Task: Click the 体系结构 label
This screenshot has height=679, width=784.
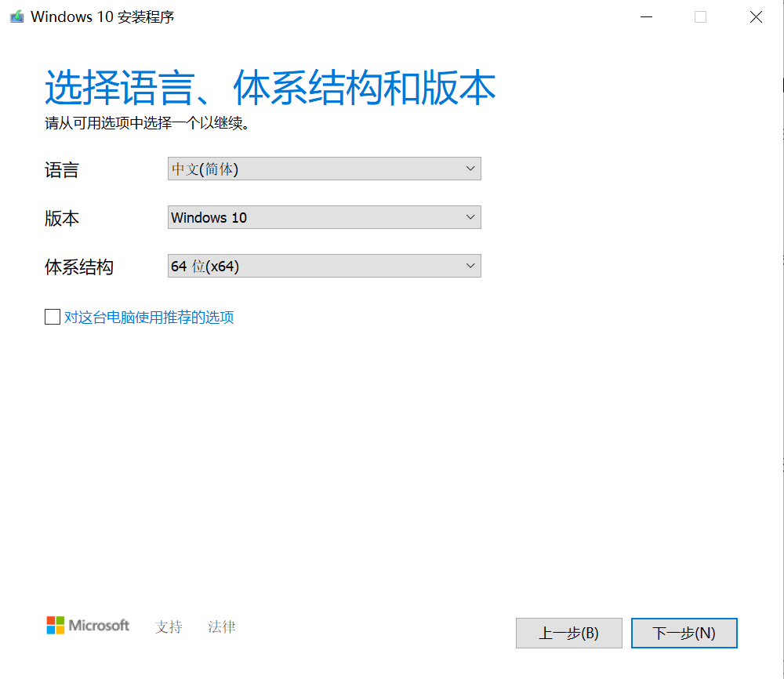Action: coord(79,267)
